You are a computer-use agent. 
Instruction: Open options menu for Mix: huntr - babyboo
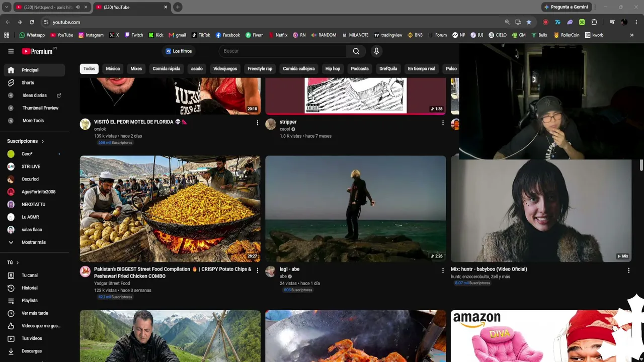point(628,270)
